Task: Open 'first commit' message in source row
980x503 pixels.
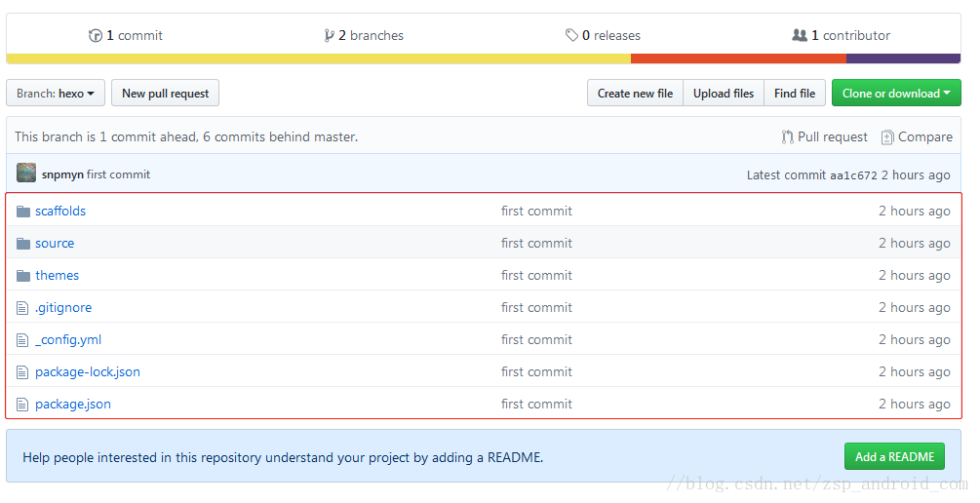Action: [x=537, y=243]
